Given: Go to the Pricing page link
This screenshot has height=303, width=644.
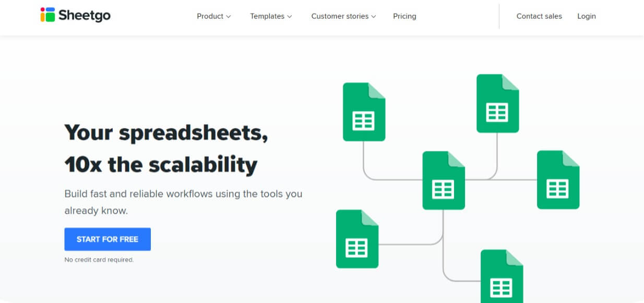Looking at the screenshot, I should pyautogui.click(x=404, y=16).
